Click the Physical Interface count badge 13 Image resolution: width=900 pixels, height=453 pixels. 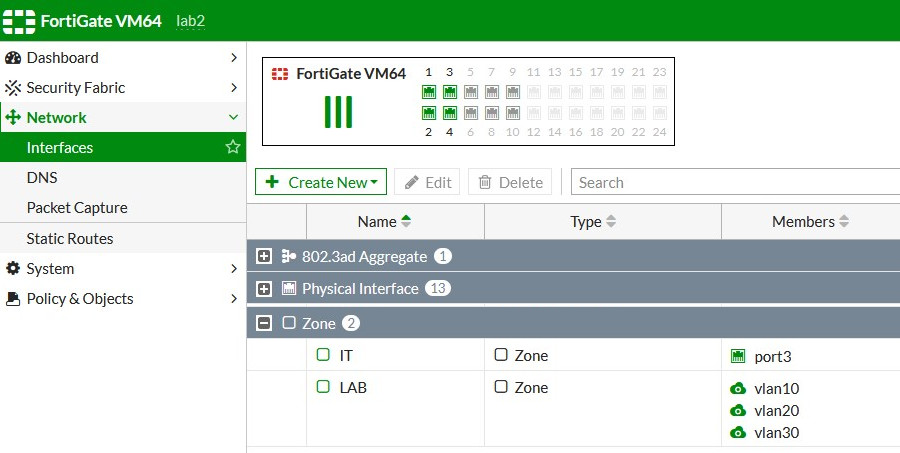point(437,288)
